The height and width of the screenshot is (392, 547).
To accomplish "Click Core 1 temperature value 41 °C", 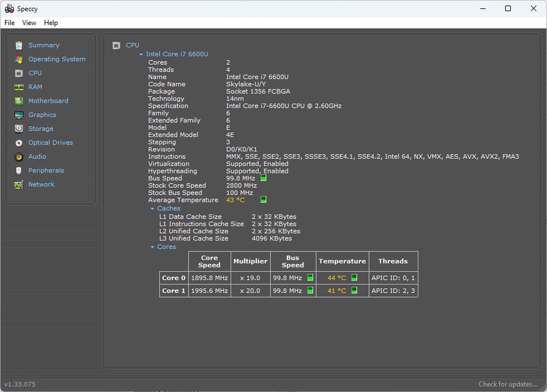I will coord(337,290).
